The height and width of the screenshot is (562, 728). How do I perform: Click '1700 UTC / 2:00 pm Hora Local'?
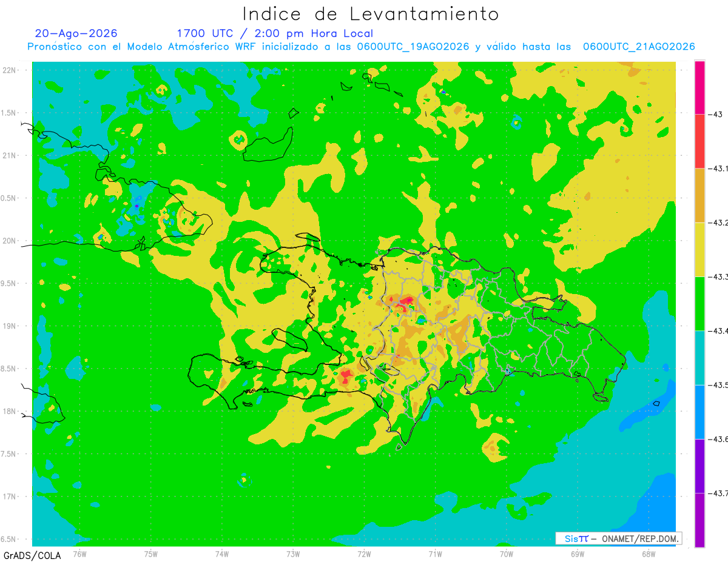[275, 33]
